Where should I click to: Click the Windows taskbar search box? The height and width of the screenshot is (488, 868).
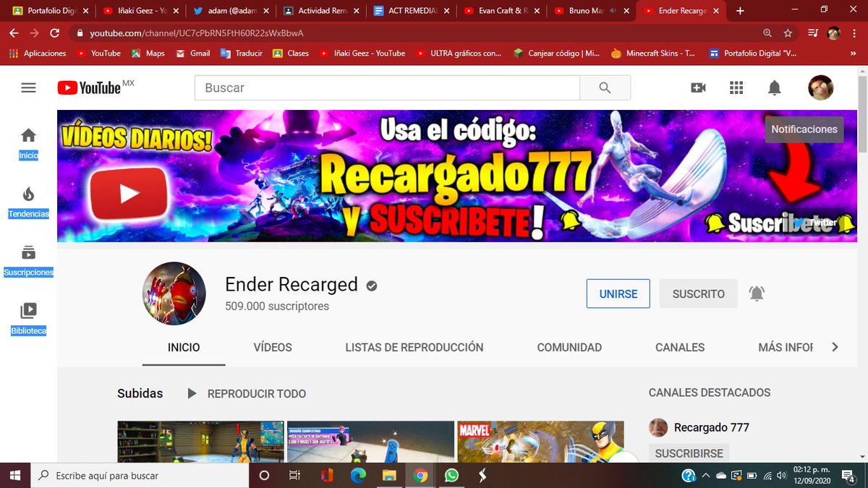click(x=140, y=475)
